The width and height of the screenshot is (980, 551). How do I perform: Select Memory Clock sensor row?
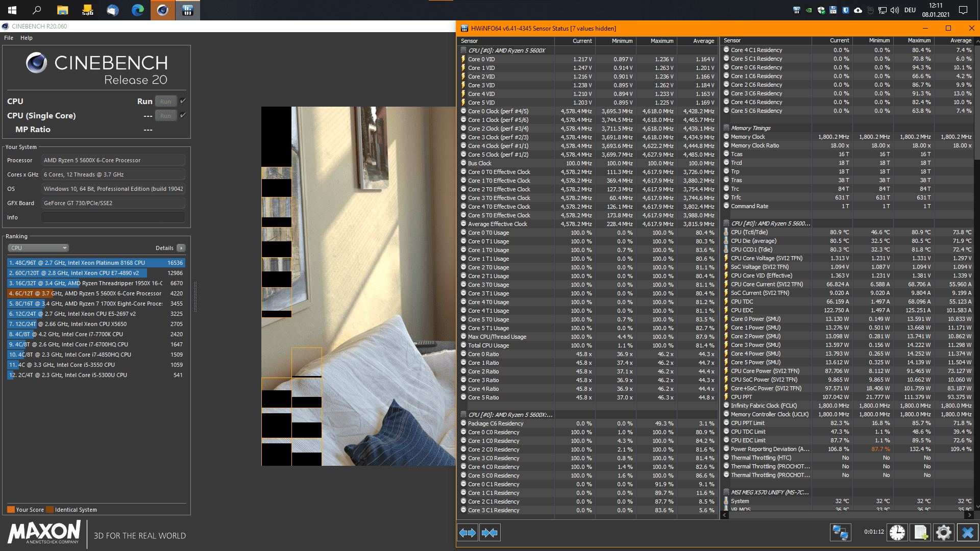(x=847, y=137)
